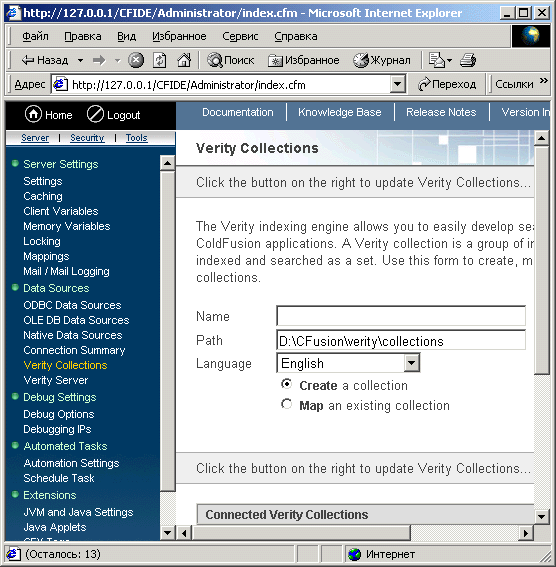Open the Release Notes link
This screenshot has height=567, width=556.
point(441,112)
